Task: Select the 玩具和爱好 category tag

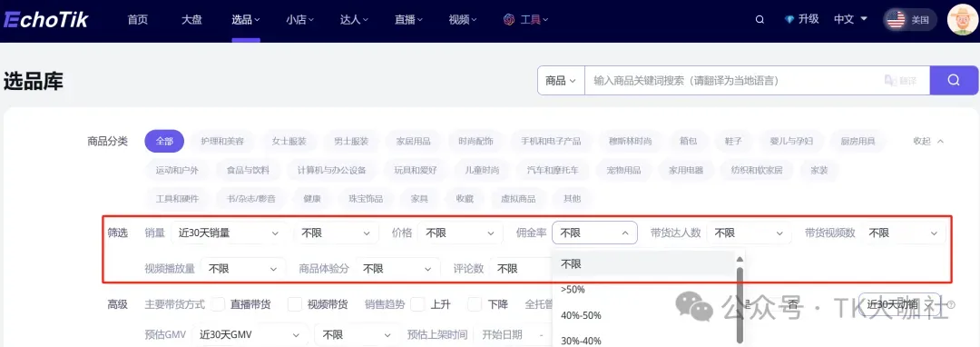Action: [415, 170]
